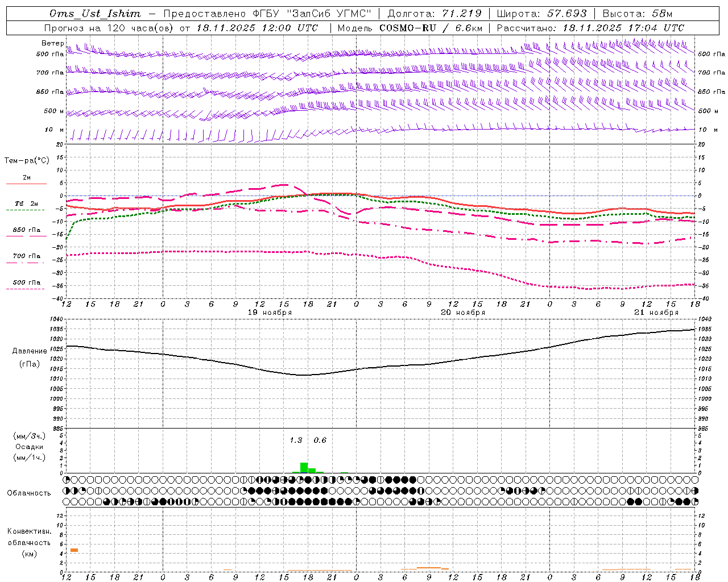Click the 1.3 precipitation amount value
Image resolution: width=728 pixels, height=582 pixels.
click(x=296, y=440)
